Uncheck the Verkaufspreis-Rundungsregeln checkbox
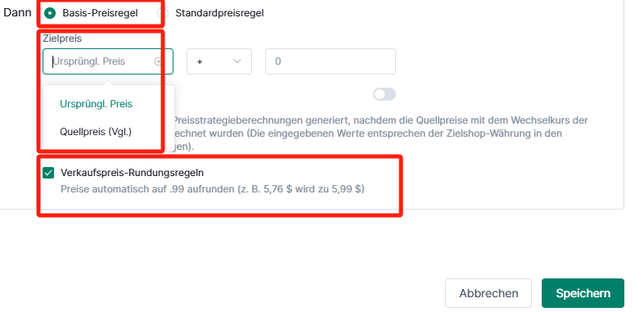The image size is (644, 312). tap(48, 173)
